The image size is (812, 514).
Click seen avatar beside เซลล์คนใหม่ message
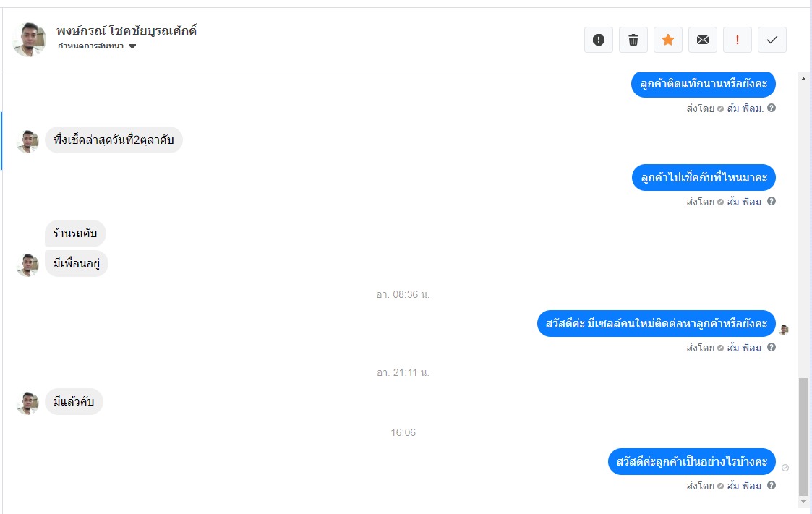(784, 330)
